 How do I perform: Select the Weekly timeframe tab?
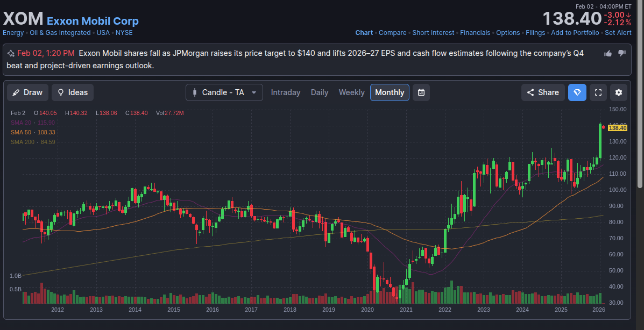(x=351, y=92)
